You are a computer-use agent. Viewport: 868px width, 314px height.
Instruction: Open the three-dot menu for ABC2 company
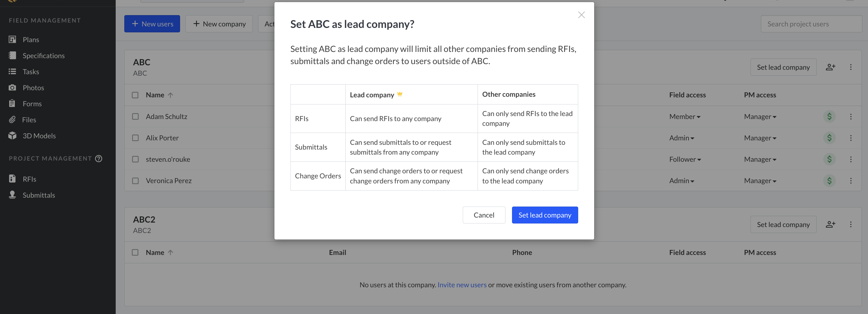pyautogui.click(x=850, y=225)
